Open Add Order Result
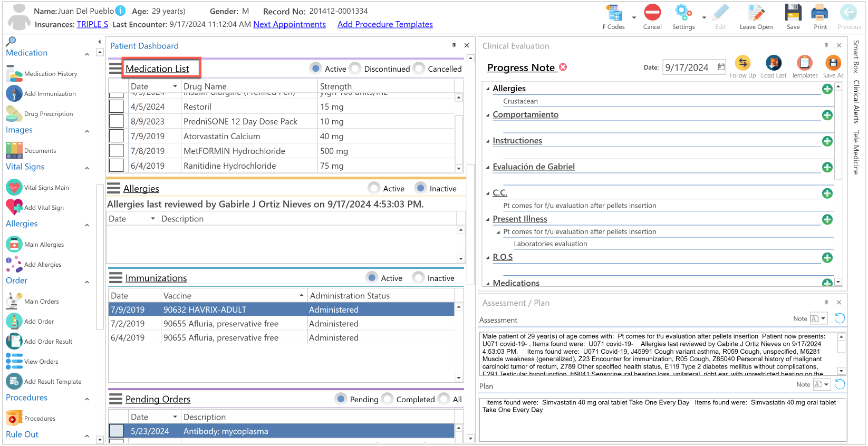Image resolution: width=868 pixels, height=446 pixels. tap(40, 342)
